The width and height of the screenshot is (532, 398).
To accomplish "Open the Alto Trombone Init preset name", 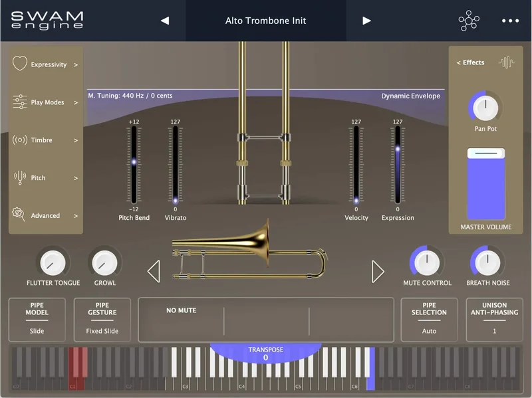I will pyautogui.click(x=265, y=21).
